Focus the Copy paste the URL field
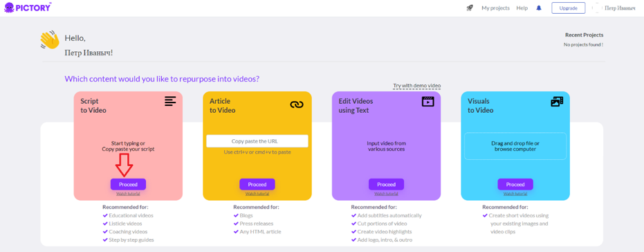The height and width of the screenshot is (252, 644). click(x=257, y=141)
